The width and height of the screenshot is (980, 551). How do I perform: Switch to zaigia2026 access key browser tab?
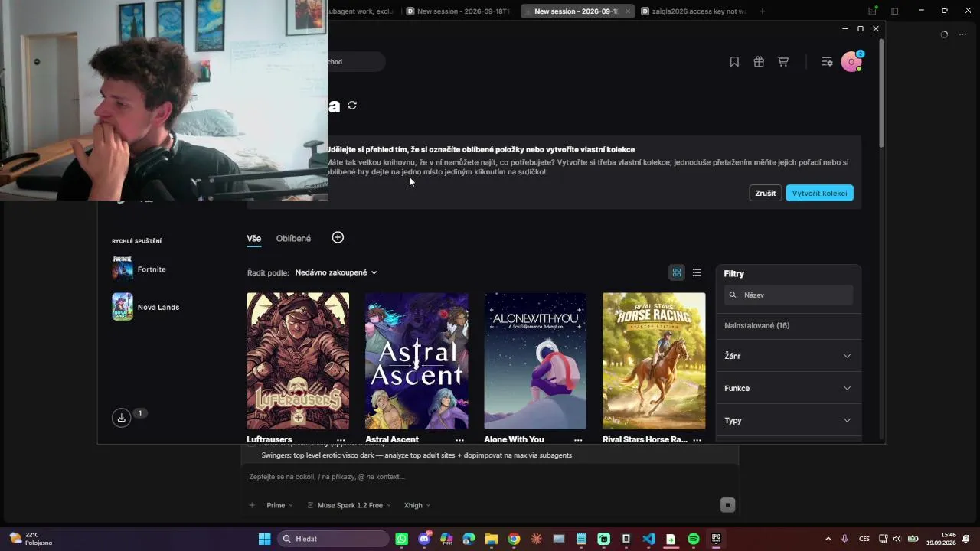(694, 11)
